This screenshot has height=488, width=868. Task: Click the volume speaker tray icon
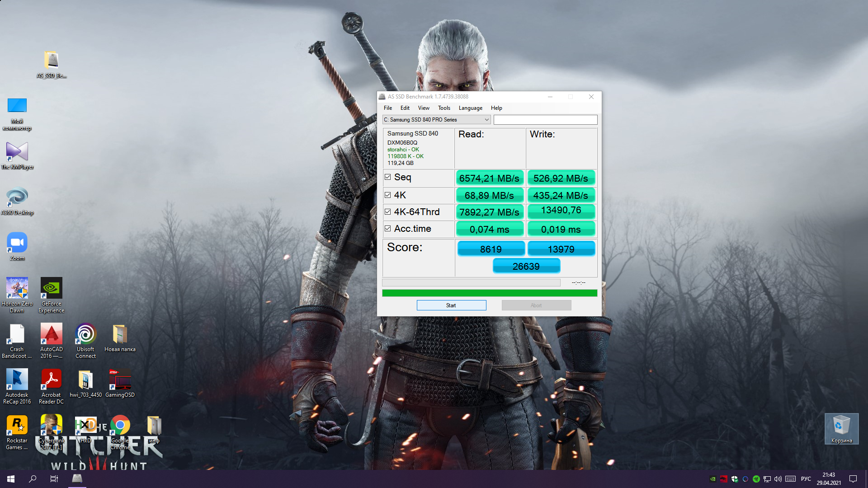[778, 479]
